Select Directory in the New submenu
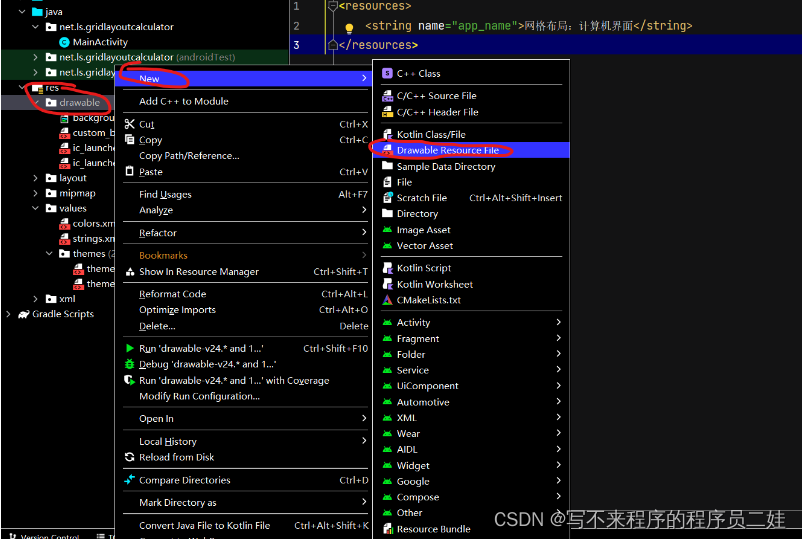Screen dimensions: 802x539 [x=471, y=214]
